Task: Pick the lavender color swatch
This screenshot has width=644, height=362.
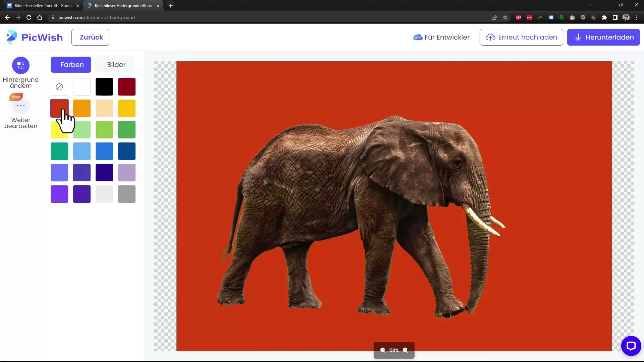Action: [x=127, y=173]
